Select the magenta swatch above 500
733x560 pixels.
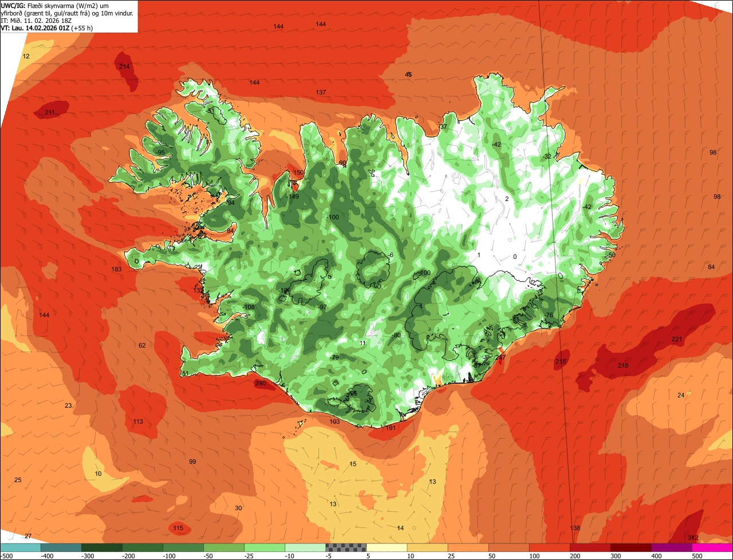coord(712,547)
